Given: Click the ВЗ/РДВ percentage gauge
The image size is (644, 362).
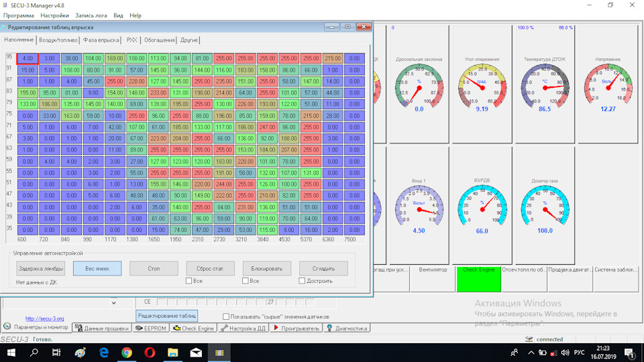Looking at the screenshot, I should pos(482,206).
